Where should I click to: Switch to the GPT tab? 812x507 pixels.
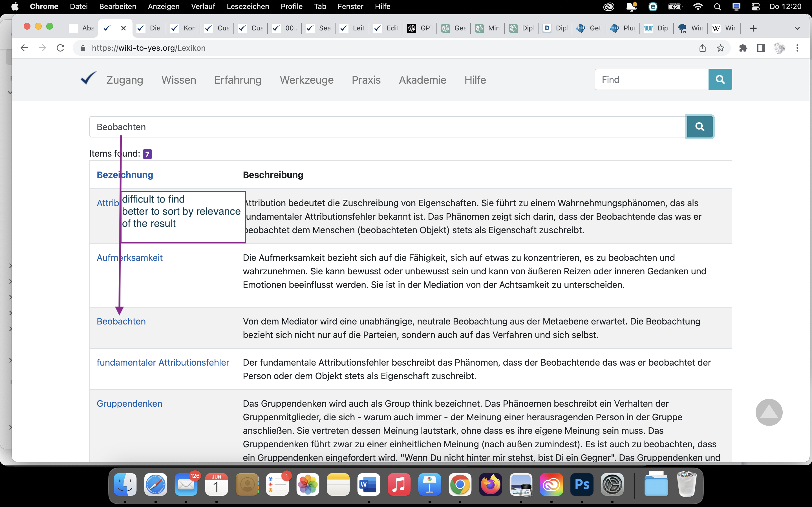pos(420,28)
